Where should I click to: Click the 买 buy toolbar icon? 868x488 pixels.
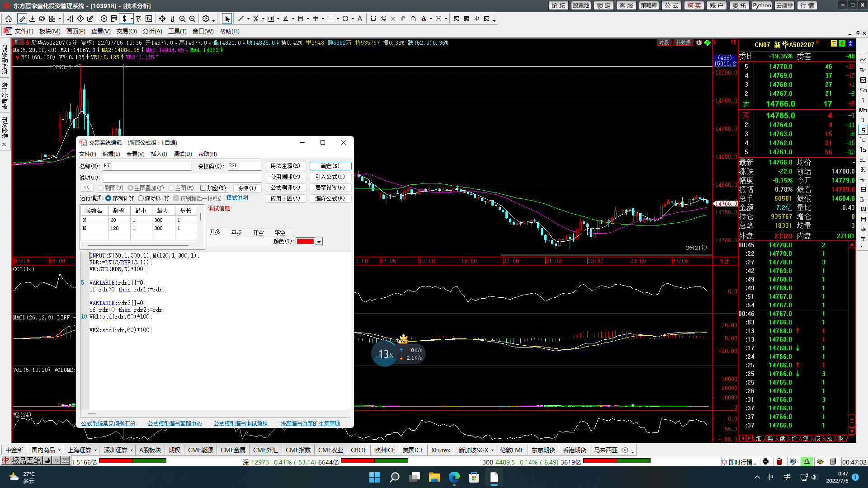click(456, 19)
